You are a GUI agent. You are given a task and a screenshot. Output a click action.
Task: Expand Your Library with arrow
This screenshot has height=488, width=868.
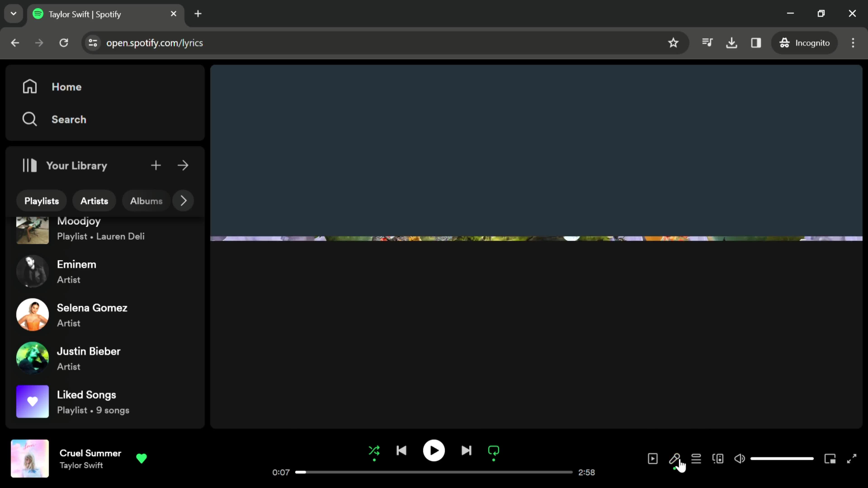(x=183, y=165)
